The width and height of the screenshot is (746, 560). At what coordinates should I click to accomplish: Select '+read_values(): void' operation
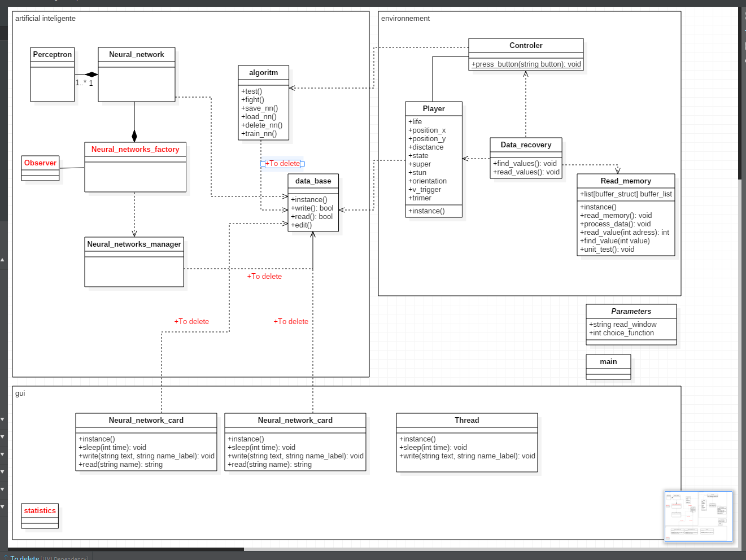pyautogui.click(x=526, y=172)
